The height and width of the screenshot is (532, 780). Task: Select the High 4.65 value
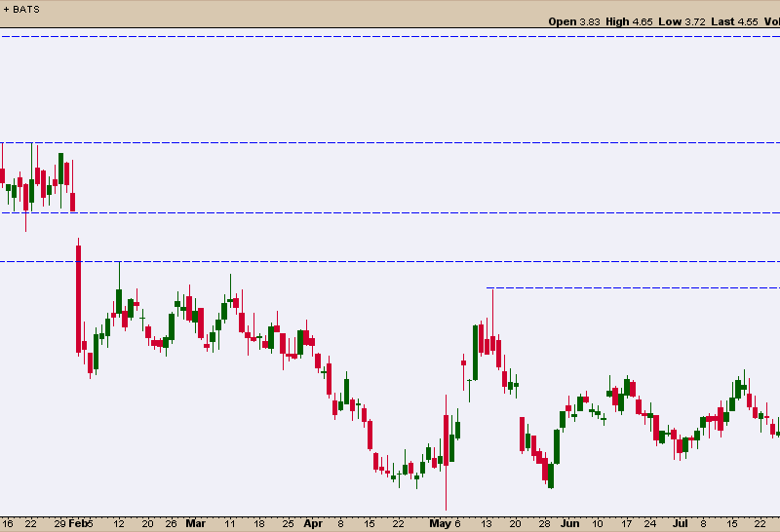(x=629, y=21)
